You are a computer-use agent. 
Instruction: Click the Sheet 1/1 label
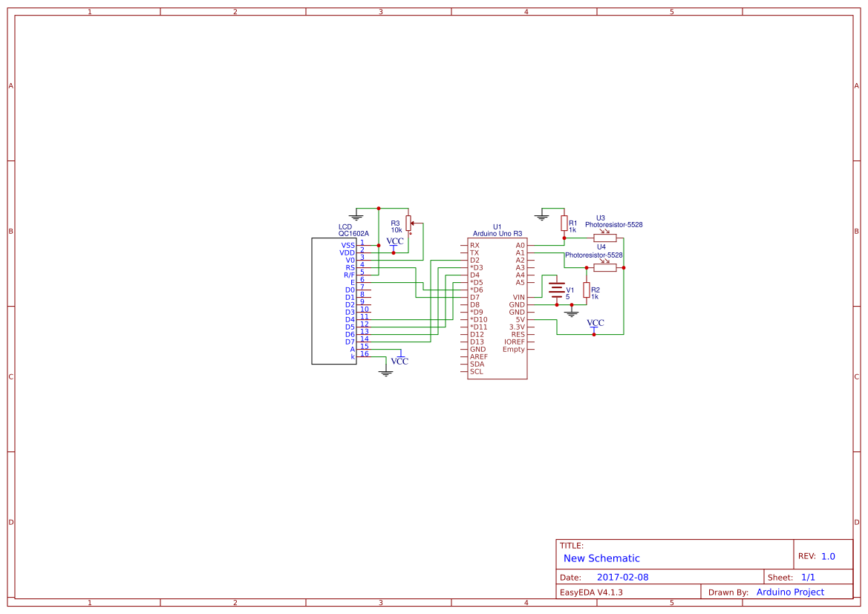coord(792,576)
